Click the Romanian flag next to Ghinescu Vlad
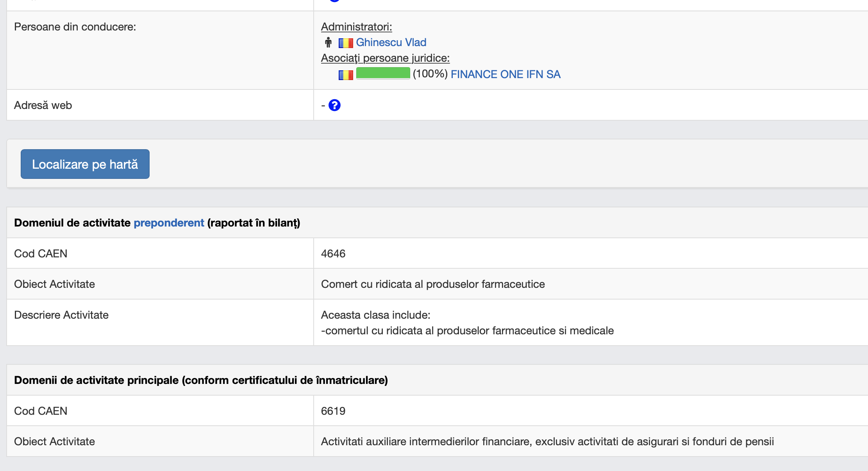Screen dimensions: 868x471 pos(346,43)
